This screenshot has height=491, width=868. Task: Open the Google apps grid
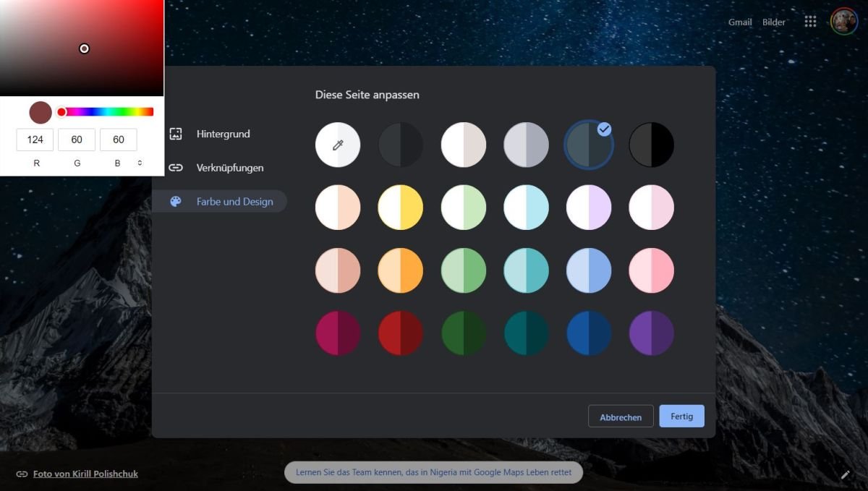pyautogui.click(x=810, y=22)
